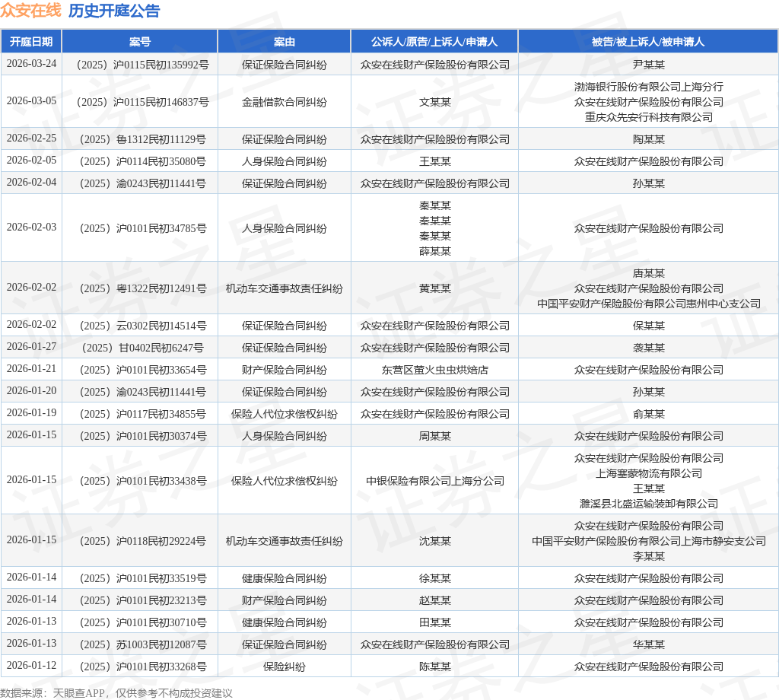Click the 金融借款合同纠纷 cell
Screen dimensions: 779x700
pos(285,102)
